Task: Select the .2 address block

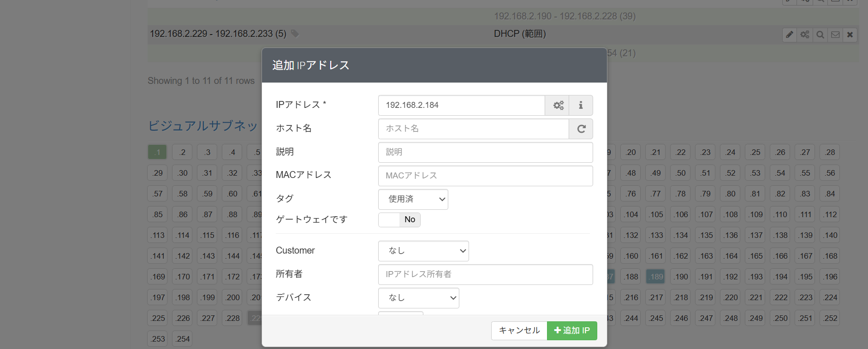Action: pyautogui.click(x=182, y=152)
